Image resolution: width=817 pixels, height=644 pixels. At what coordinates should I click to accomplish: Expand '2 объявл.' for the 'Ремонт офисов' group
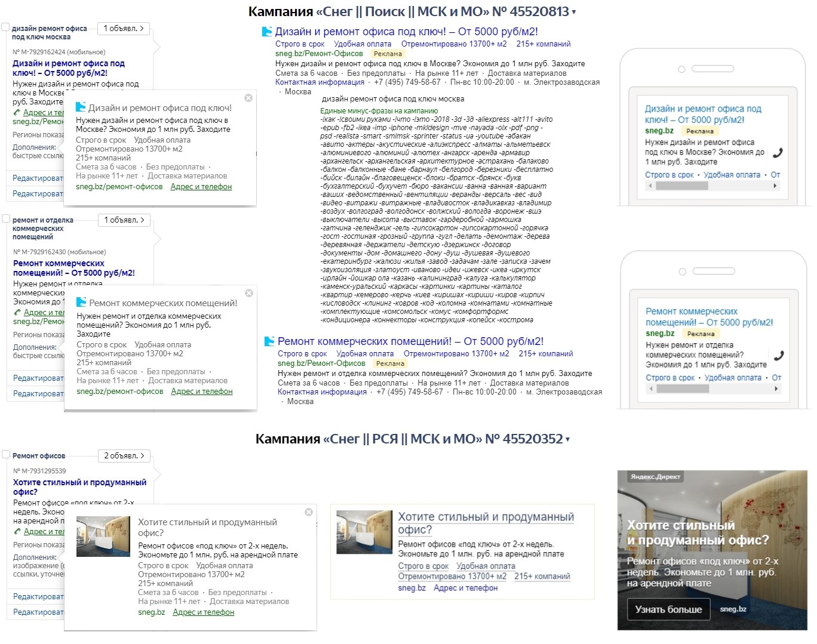124,456
